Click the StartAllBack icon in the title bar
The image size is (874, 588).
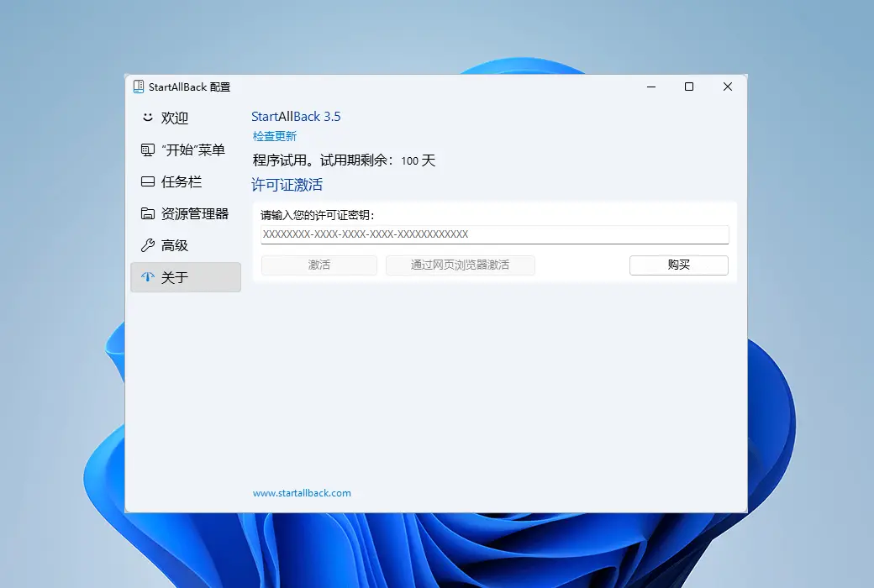pyautogui.click(x=137, y=86)
